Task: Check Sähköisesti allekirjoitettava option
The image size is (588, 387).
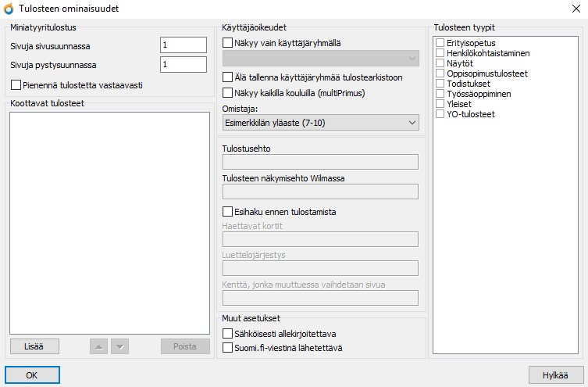Action: [227, 334]
